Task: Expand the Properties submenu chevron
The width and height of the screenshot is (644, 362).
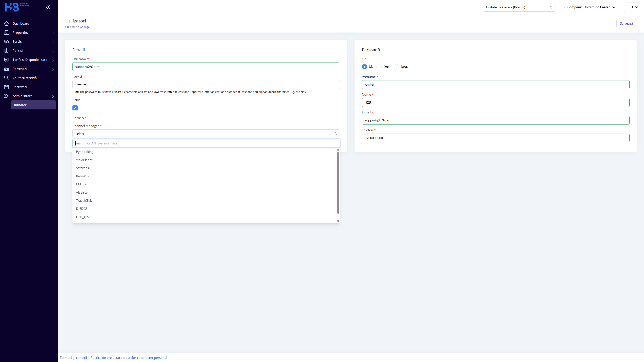Action: [53, 33]
